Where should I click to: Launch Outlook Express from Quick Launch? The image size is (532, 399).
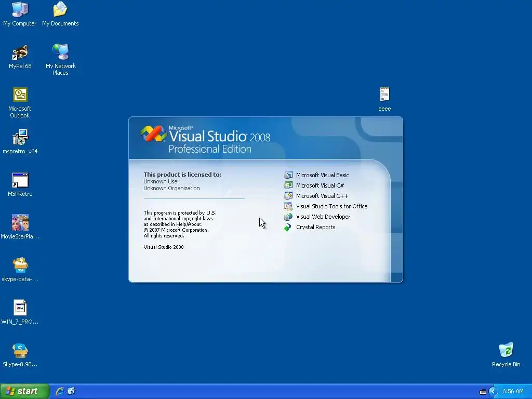71,391
